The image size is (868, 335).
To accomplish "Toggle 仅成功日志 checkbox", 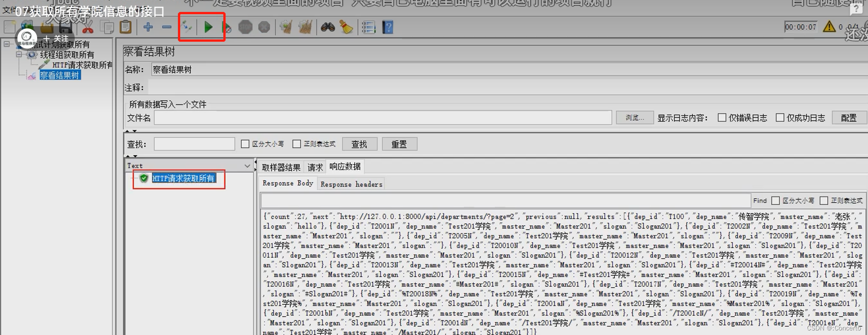I will (x=780, y=118).
